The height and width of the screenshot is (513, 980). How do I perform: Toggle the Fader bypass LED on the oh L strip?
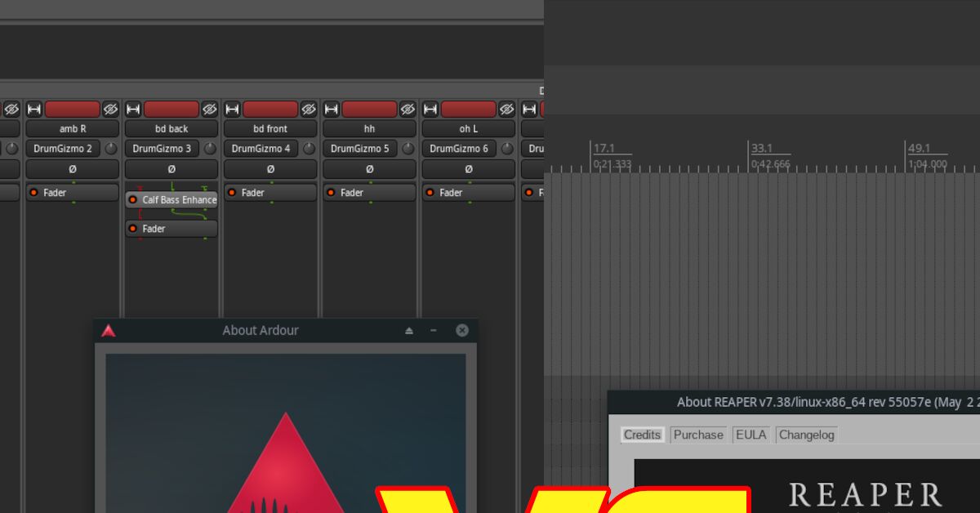pos(430,192)
